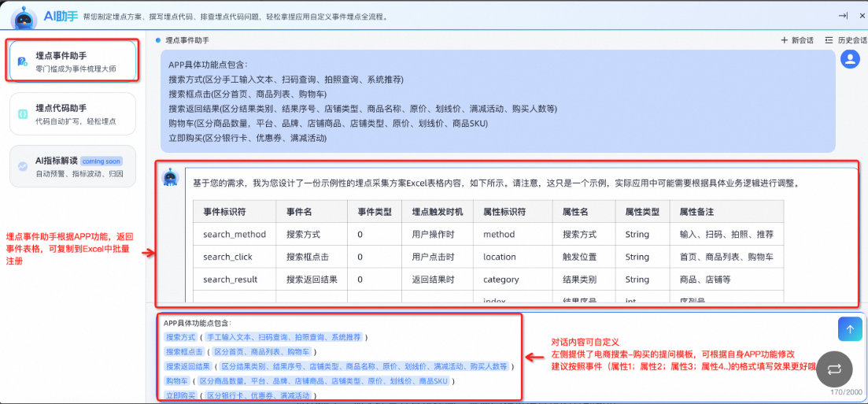Viewport: 868px width, 404px height.
Task: Click the search_method table cell
Action: tap(235, 235)
